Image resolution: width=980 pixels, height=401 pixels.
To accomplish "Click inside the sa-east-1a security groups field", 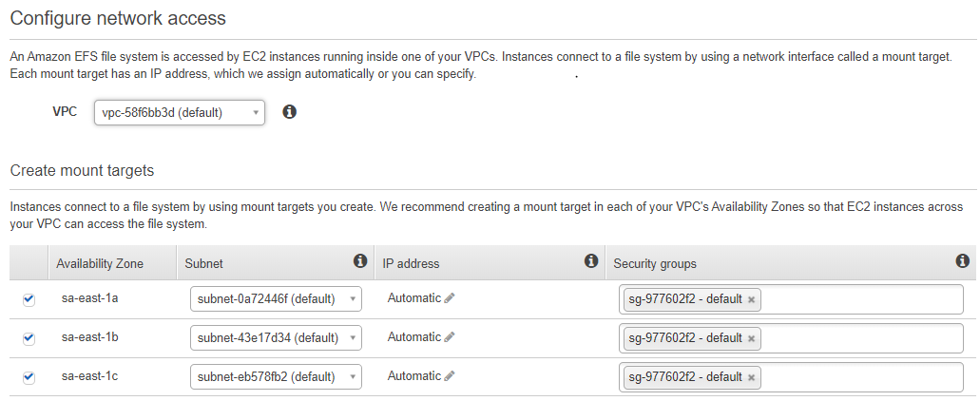I will [x=862, y=300].
